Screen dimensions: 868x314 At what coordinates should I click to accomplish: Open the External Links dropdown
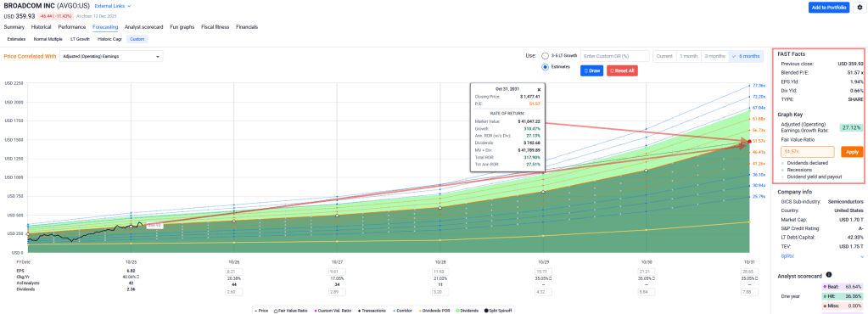113,6
